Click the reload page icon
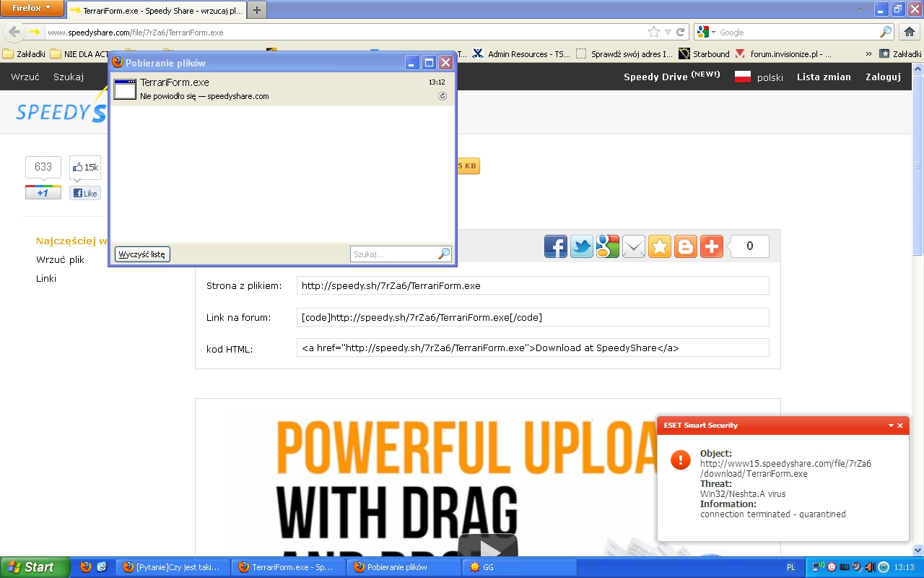The height and width of the screenshot is (578, 924). coord(680,33)
